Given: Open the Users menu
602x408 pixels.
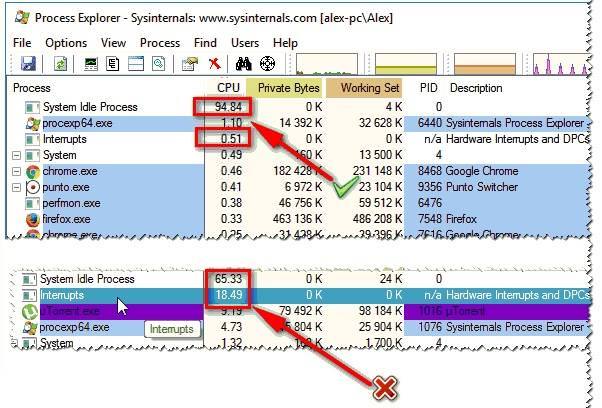Looking at the screenshot, I should point(245,43).
